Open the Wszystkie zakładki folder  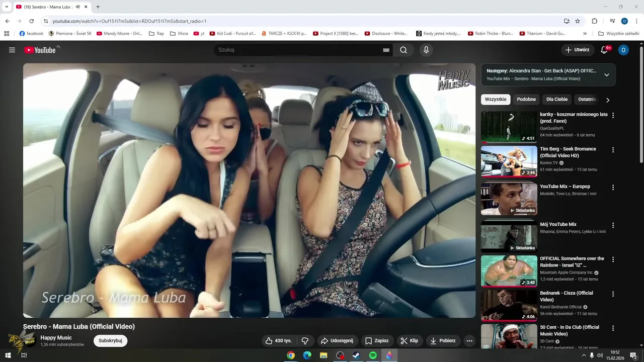[x=618, y=34]
